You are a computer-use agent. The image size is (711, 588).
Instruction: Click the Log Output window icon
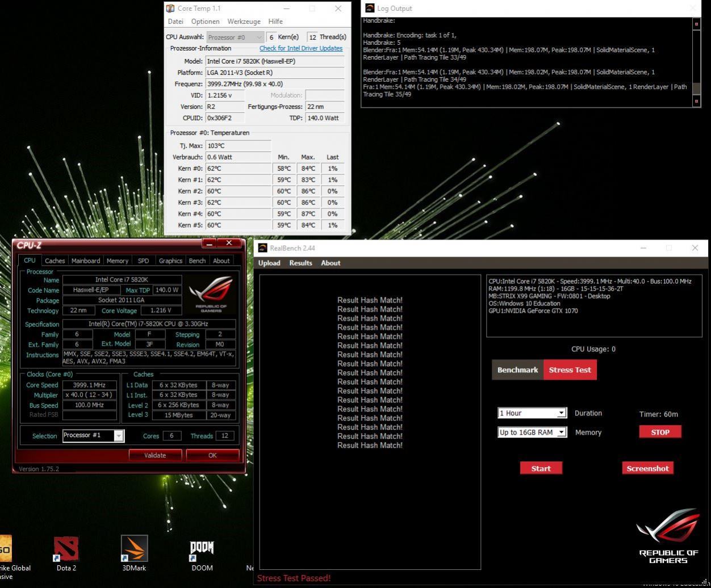370,8
